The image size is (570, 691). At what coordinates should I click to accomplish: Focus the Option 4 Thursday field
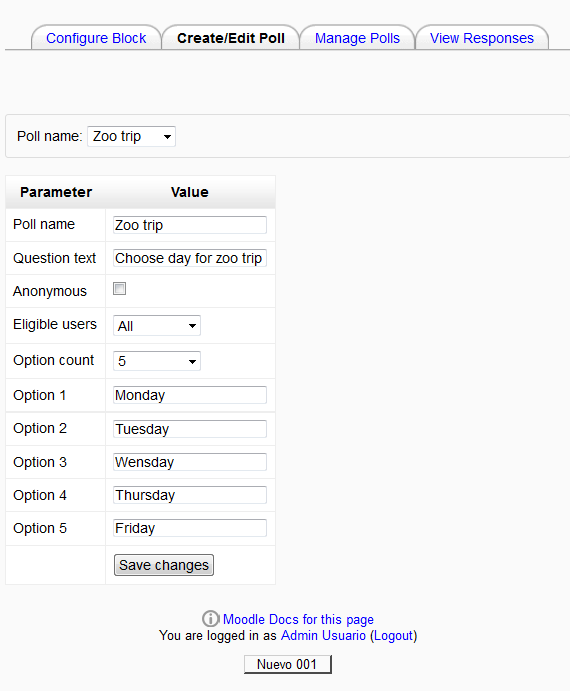tap(190, 495)
